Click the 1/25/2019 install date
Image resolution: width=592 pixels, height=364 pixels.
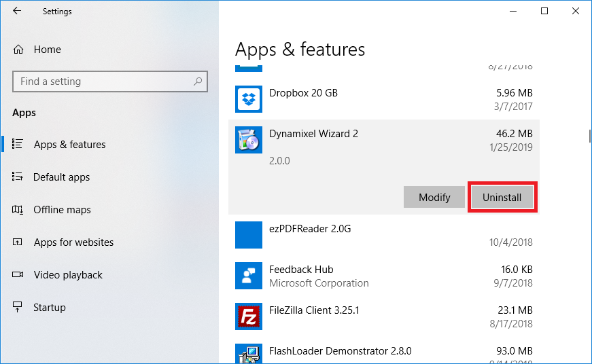pos(511,147)
